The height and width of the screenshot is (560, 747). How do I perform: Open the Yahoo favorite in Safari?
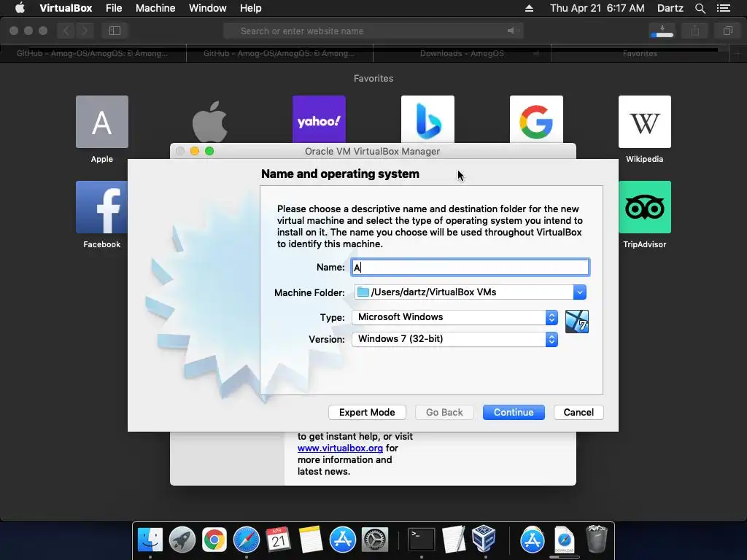pos(319,119)
